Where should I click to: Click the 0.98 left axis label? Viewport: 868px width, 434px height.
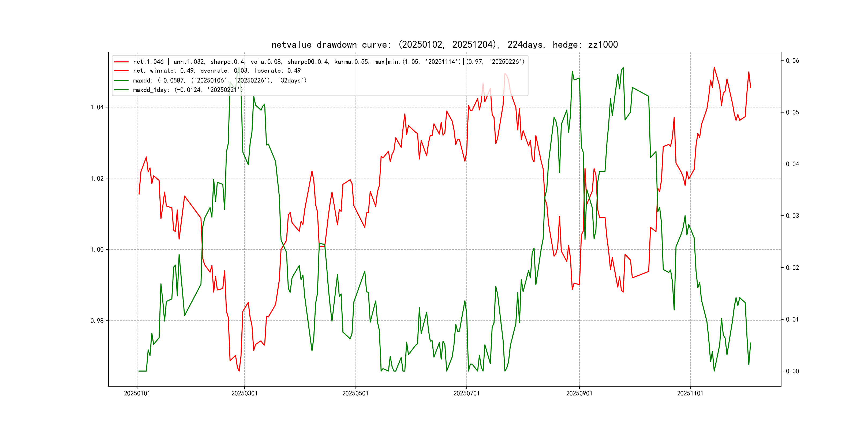point(97,321)
